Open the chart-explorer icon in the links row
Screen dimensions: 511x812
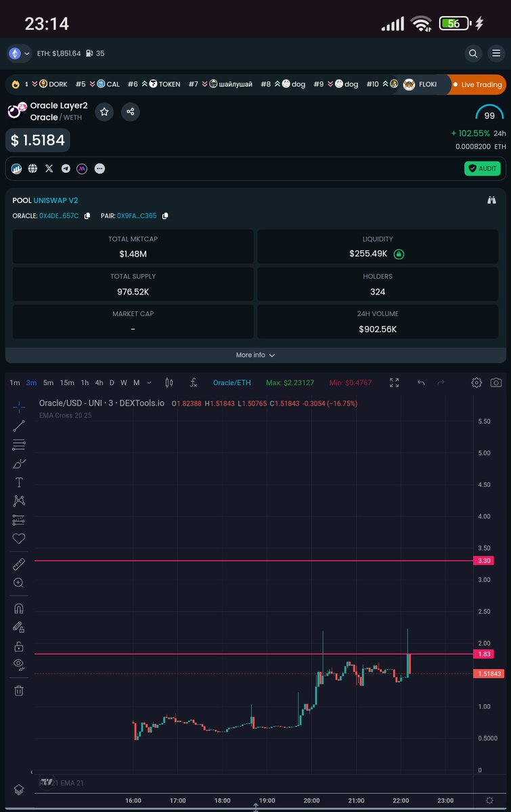16,168
